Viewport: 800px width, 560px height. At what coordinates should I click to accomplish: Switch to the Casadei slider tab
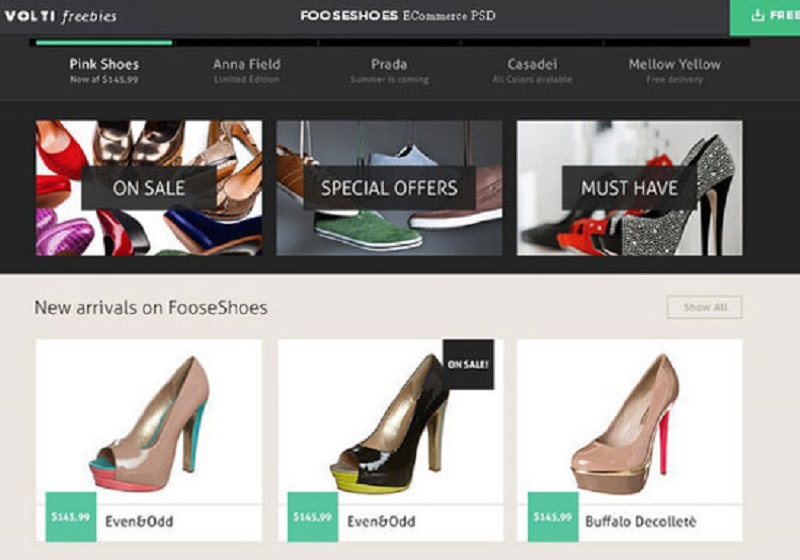(x=532, y=70)
